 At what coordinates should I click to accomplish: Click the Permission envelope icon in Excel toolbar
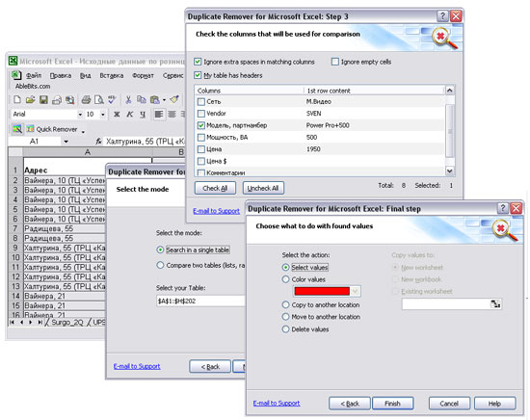click(57, 99)
